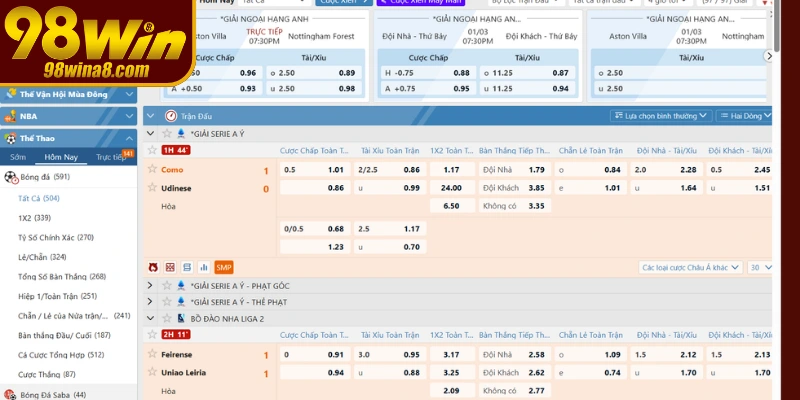Open Các loại cược Châu Á khác dropdown

[690, 267]
